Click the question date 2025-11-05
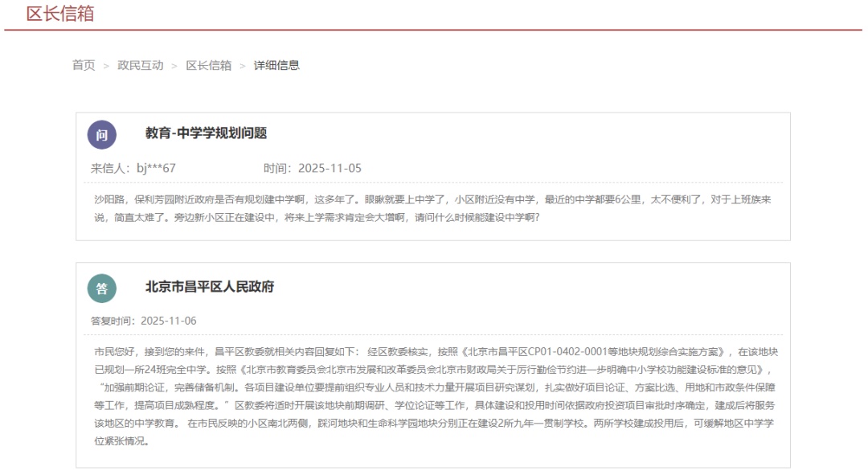 coord(330,168)
